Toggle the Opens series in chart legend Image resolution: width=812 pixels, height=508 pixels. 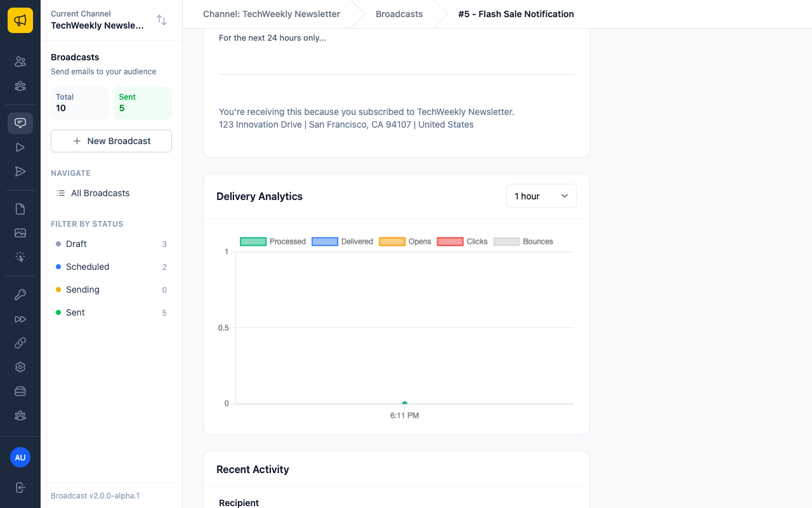[405, 241]
